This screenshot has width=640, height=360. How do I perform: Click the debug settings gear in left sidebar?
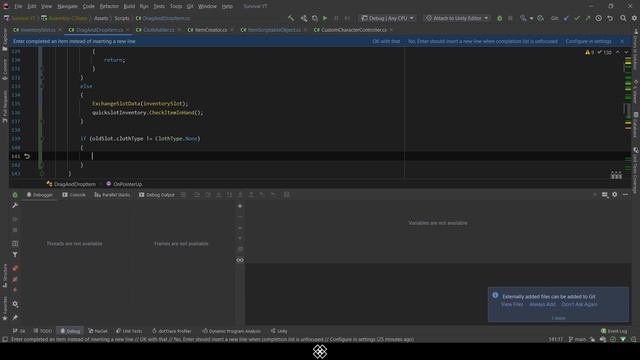tap(15, 304)
